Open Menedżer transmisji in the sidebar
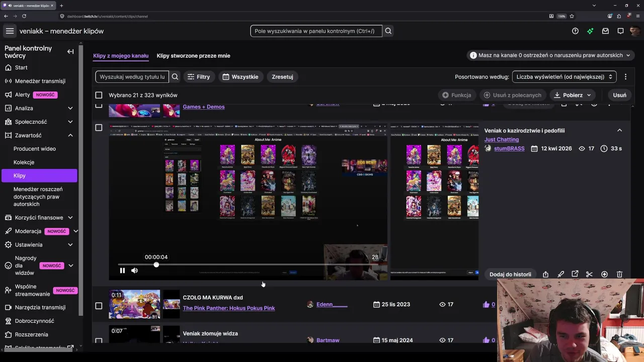Viewport: 644px width, 362px height. pyautogui.click(x=40, y=81)
